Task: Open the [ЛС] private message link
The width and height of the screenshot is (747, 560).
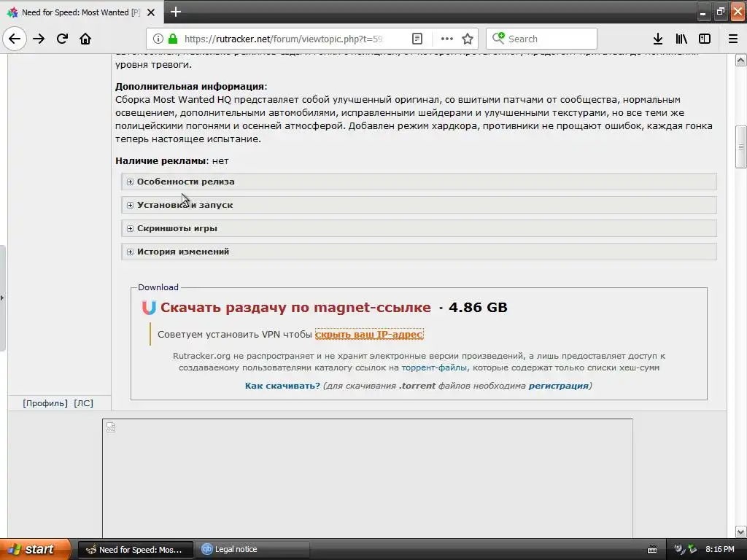Action: [83, 403]
